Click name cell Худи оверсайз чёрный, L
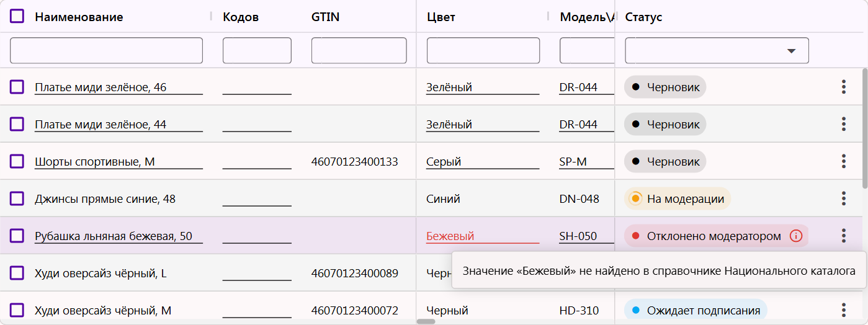 [101, 273]
